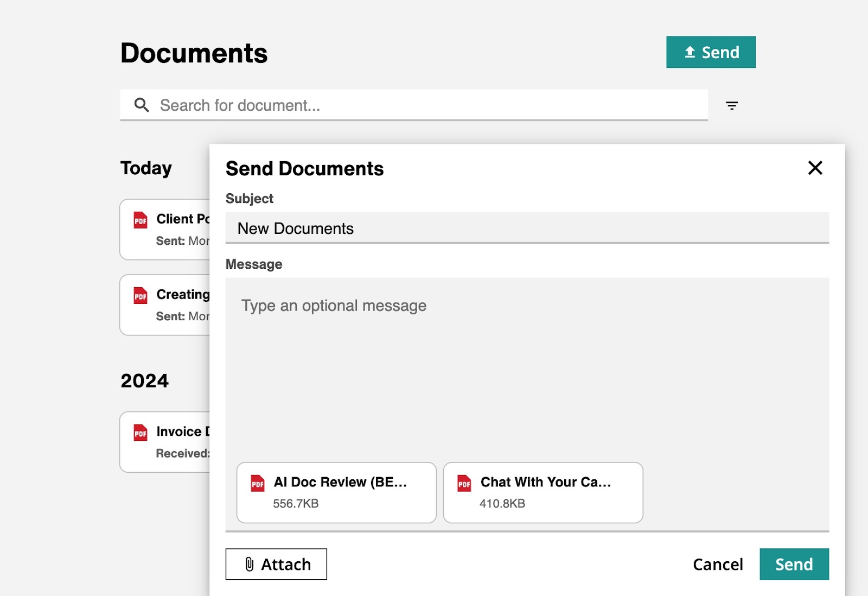Screen dimensions: 868x596
Task: Click the Attach button
Action: 276,565
